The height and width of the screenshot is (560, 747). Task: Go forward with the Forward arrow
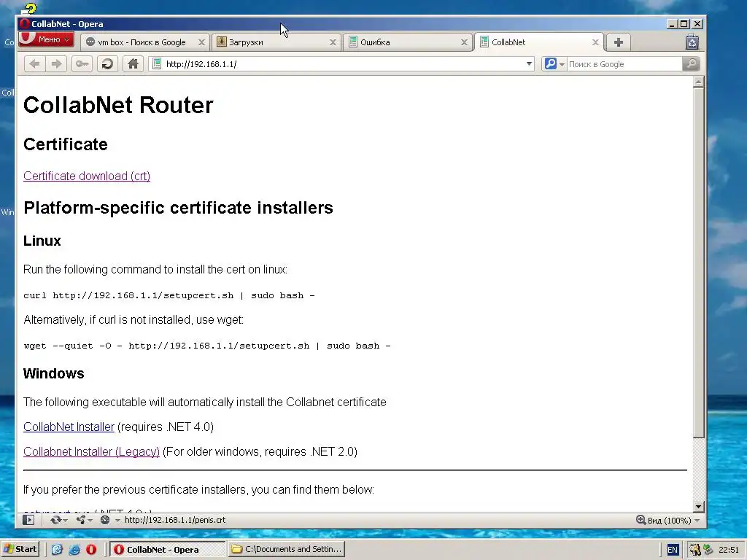pyautogui.click(x=56, y=64)
